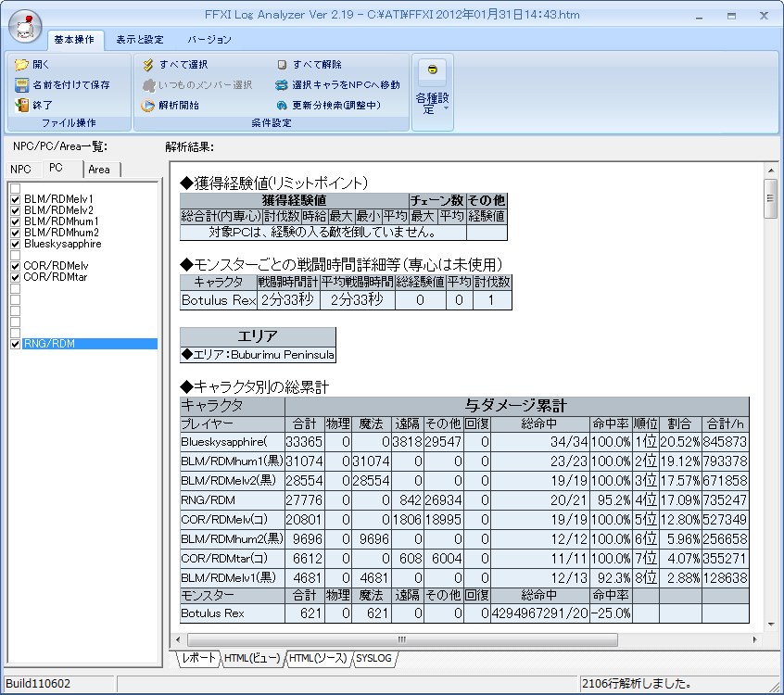Select the NPC list tab
The width and height of the screenshot is (784, 695).
20,170
